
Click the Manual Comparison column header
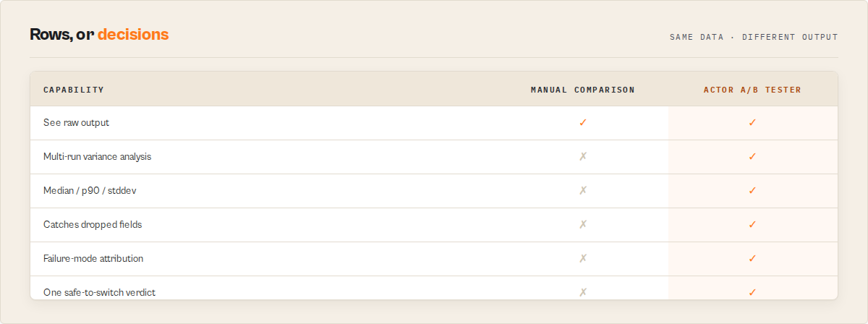(583, 90)
